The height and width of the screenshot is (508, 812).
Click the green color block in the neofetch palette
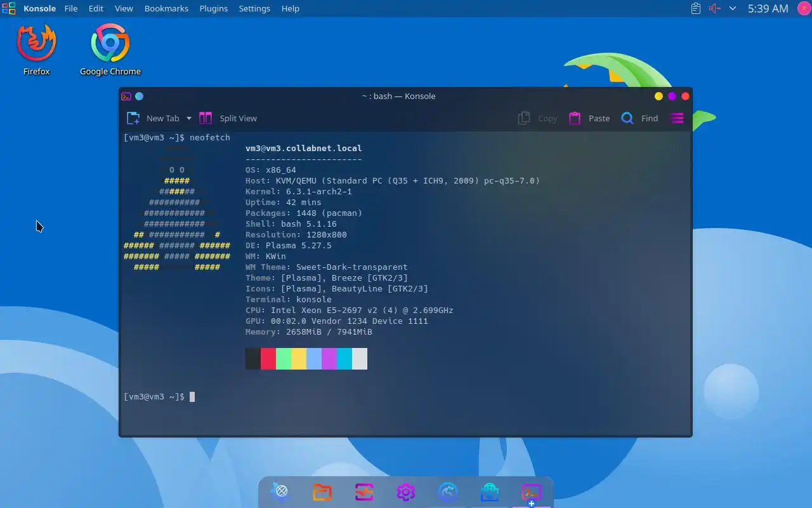click(x=284, y=359)
